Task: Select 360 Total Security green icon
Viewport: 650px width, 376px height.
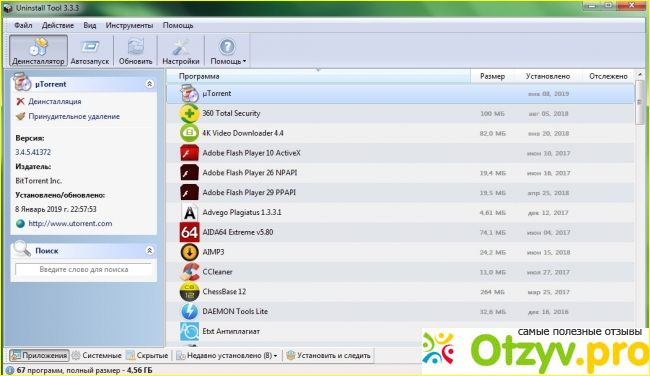Action: coord(189,113)
